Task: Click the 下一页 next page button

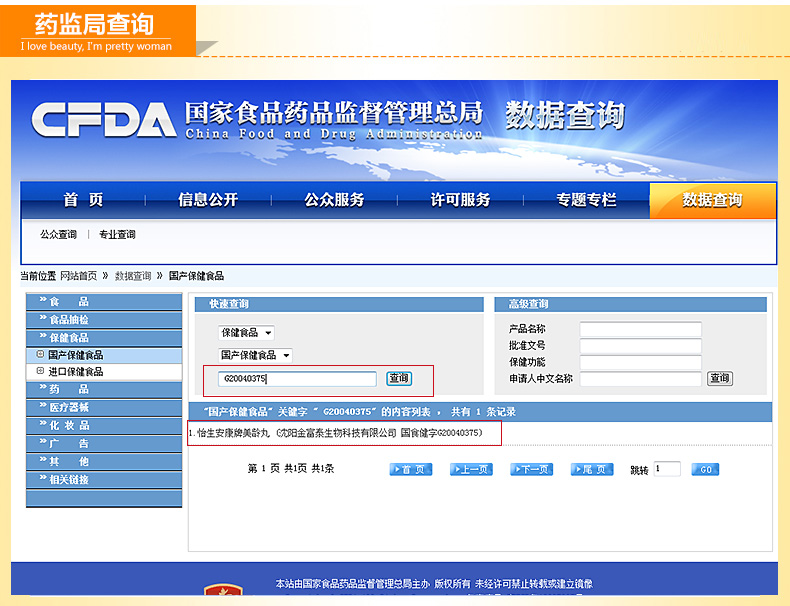Action: coord(532,469)
